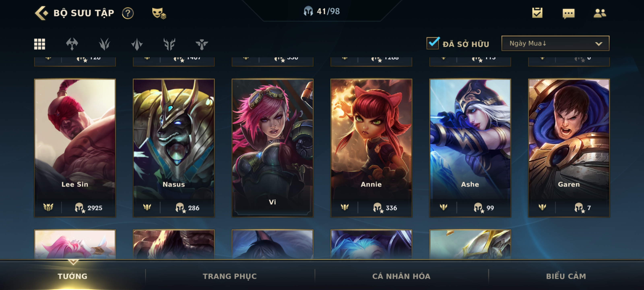Open the chat bubble icon
This screenshot has width=644, height=290.
tap(569, 13)
